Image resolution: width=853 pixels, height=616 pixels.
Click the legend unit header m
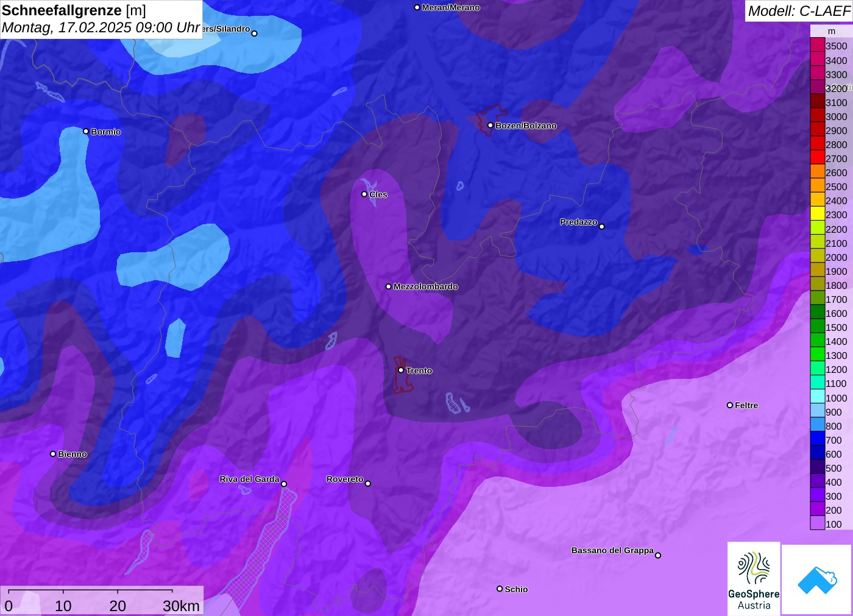point(832,31)
